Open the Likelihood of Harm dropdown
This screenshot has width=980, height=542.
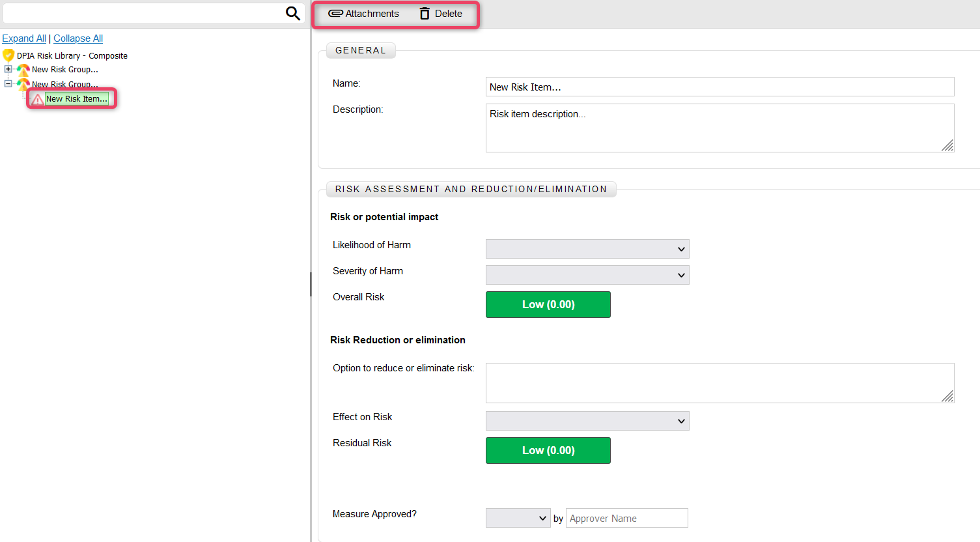(587, 249)
